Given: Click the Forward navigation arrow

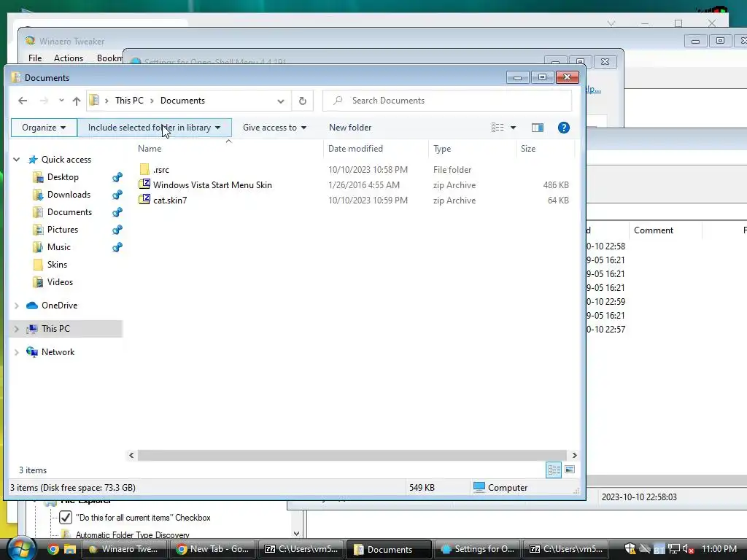Looking at the screenshot, I should coord(44,101).
